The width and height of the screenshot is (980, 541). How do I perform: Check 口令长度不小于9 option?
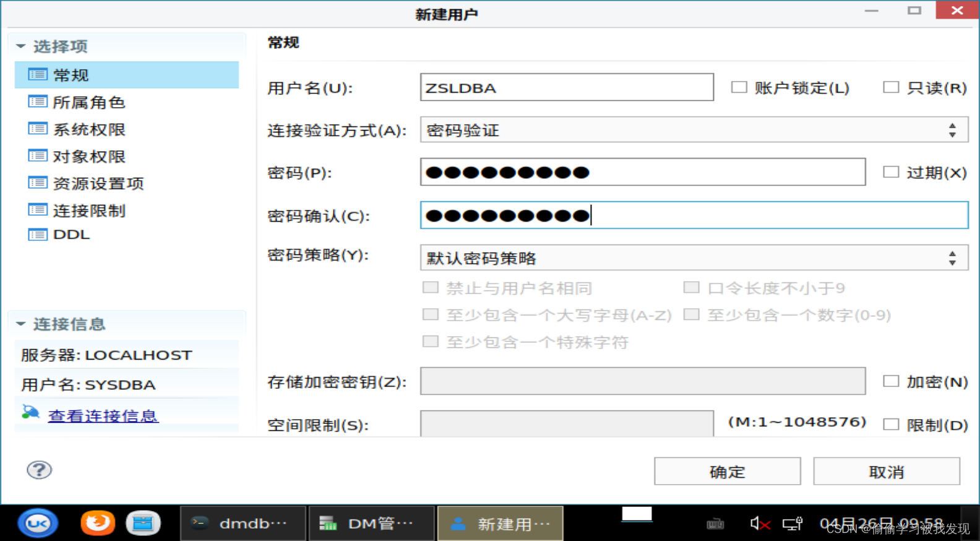tap(692, 287)
